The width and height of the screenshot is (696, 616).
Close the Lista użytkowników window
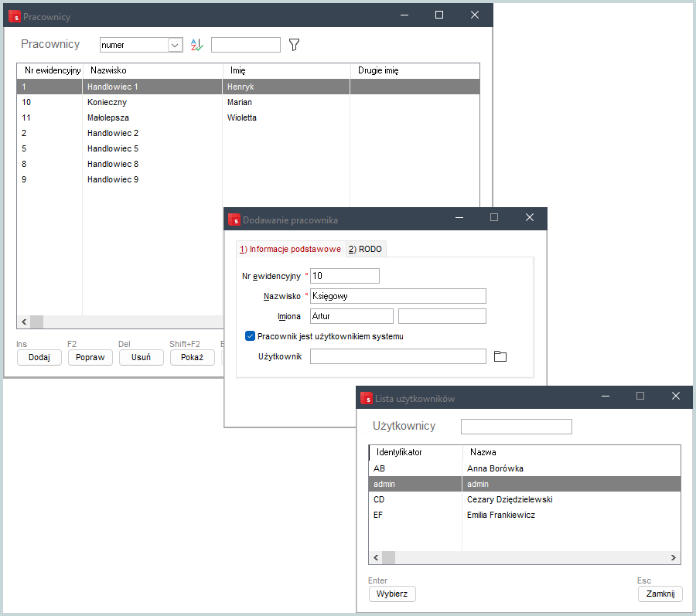pyautogui.click(x=676, y=396)
